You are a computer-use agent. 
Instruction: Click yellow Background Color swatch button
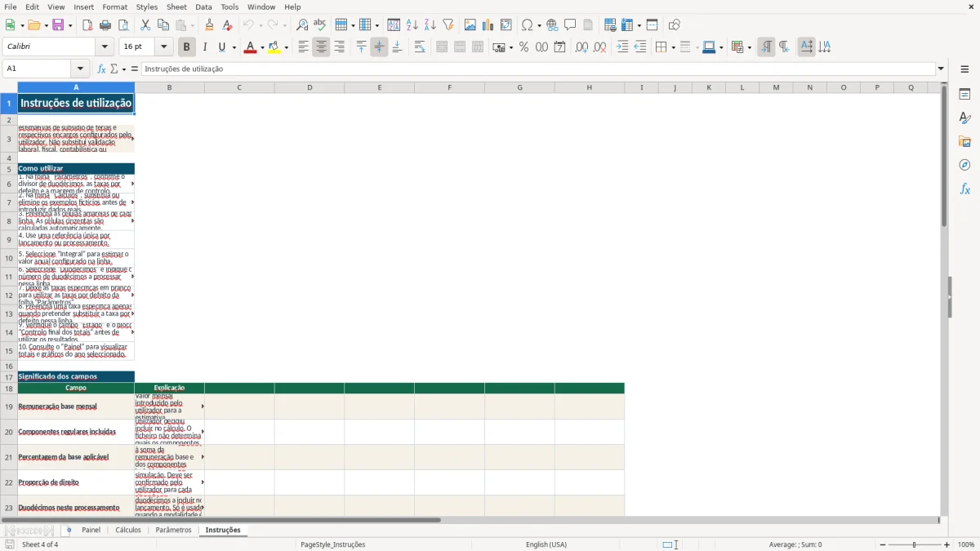[274, 47]
